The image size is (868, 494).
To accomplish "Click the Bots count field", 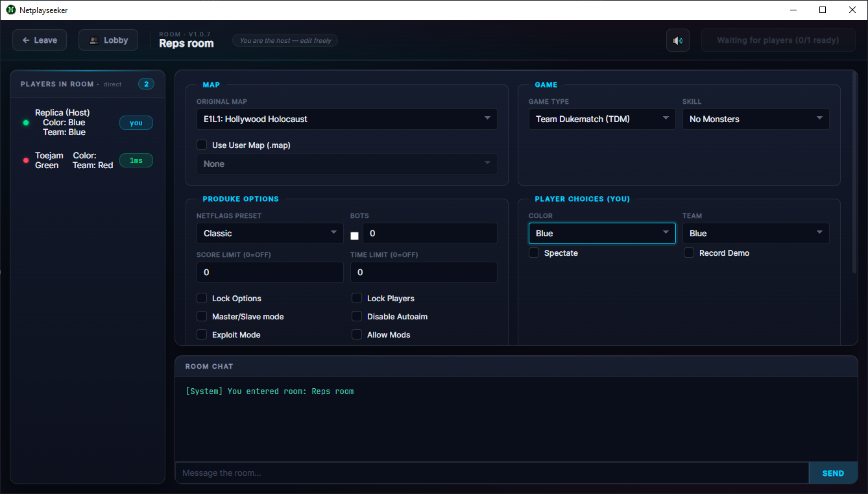I will pos(430,234).
